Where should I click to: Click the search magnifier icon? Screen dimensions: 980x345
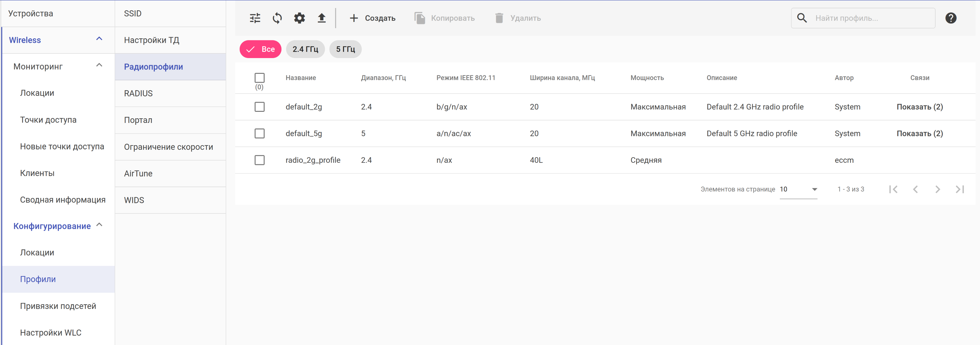802,18
